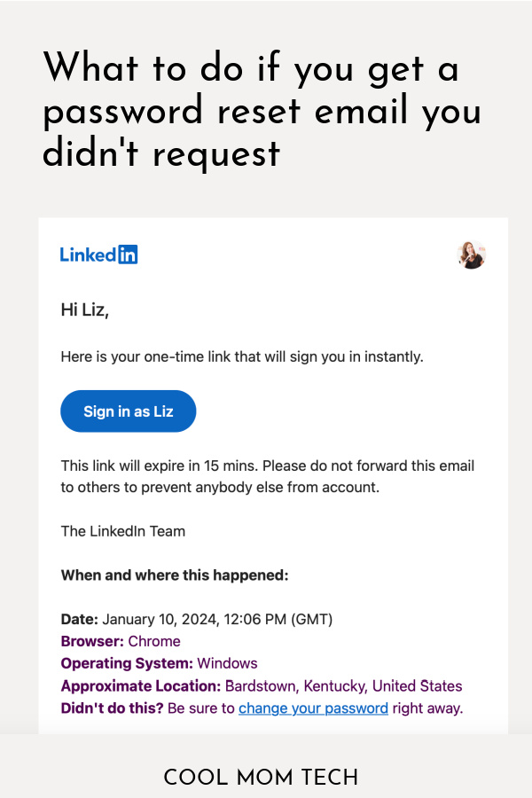Click the LinkedIn wordmark text
This screenshot has height=798, width=532.
click(x=87, y=254)
